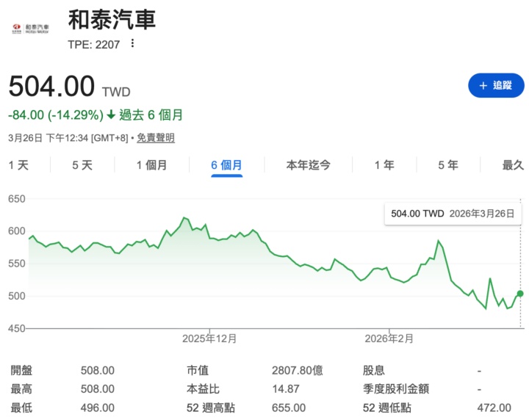Select the 5 年 time range tab
This screenshot has height=420, width=529.
pos(448,165)
